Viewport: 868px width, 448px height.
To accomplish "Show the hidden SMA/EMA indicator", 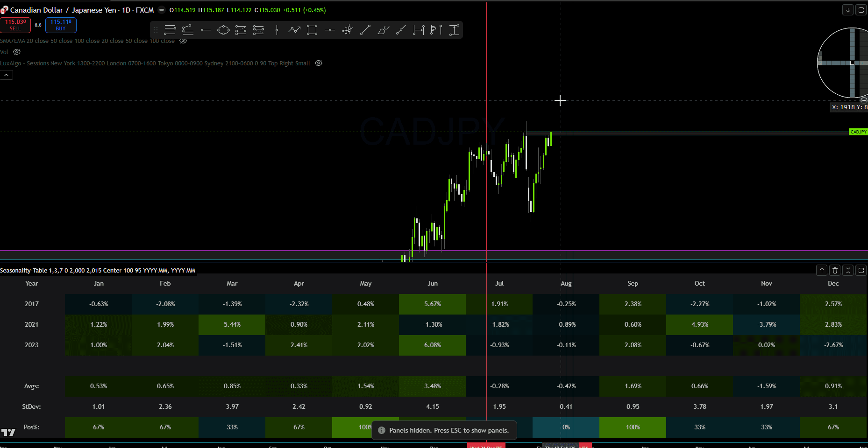I will click(x=184, y=41).
